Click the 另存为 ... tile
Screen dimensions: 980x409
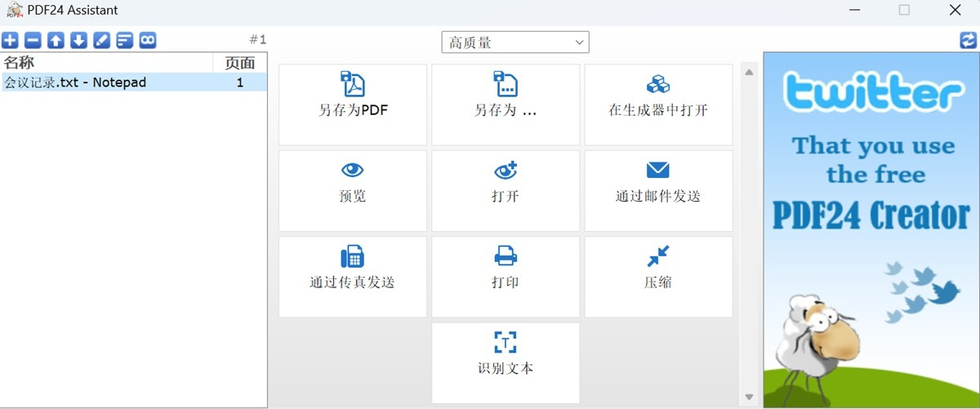(x=506, y=104)
